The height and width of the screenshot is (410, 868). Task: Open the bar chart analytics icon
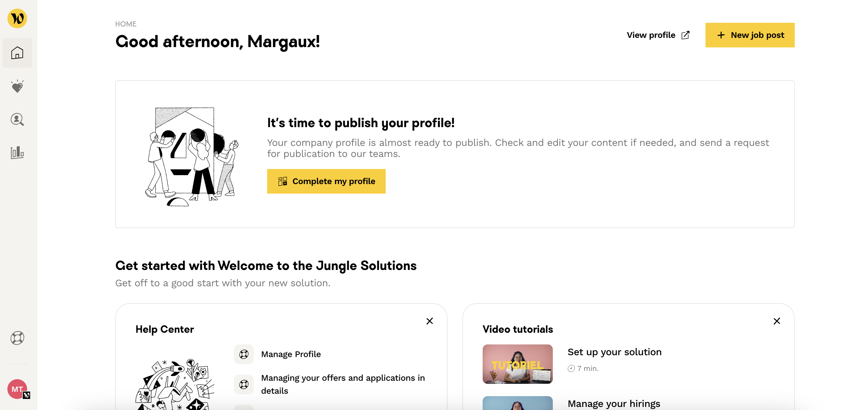(x=17, y=153)
